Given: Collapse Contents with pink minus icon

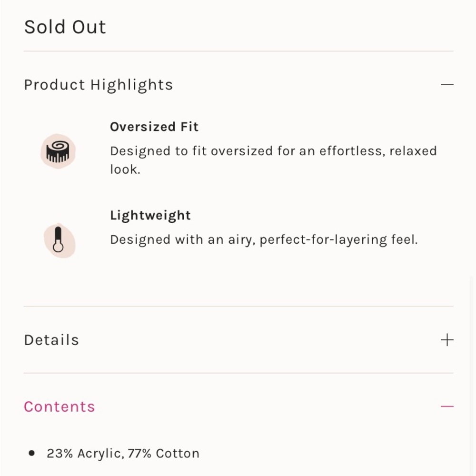Looking at the screenshot, I should [x=447, y=406].
